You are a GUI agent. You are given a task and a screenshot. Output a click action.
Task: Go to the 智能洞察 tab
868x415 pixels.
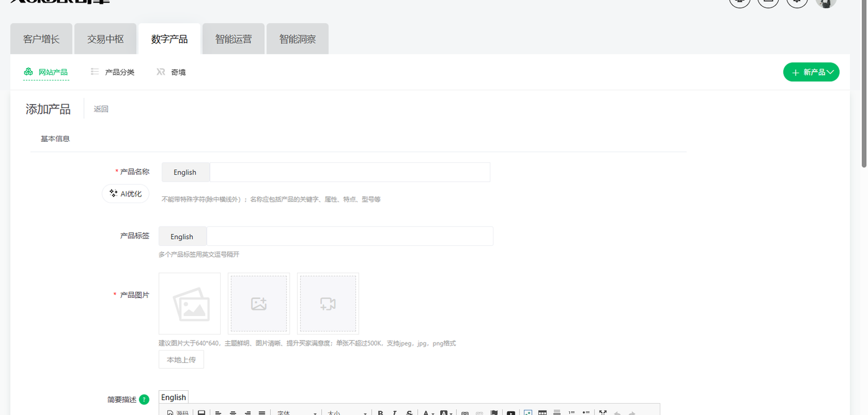(298, 39)
